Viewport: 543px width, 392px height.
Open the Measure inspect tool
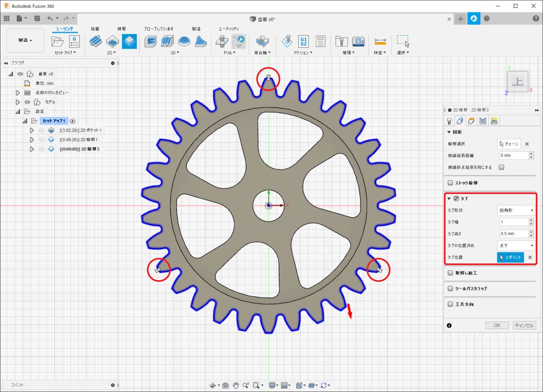[380, 42]
